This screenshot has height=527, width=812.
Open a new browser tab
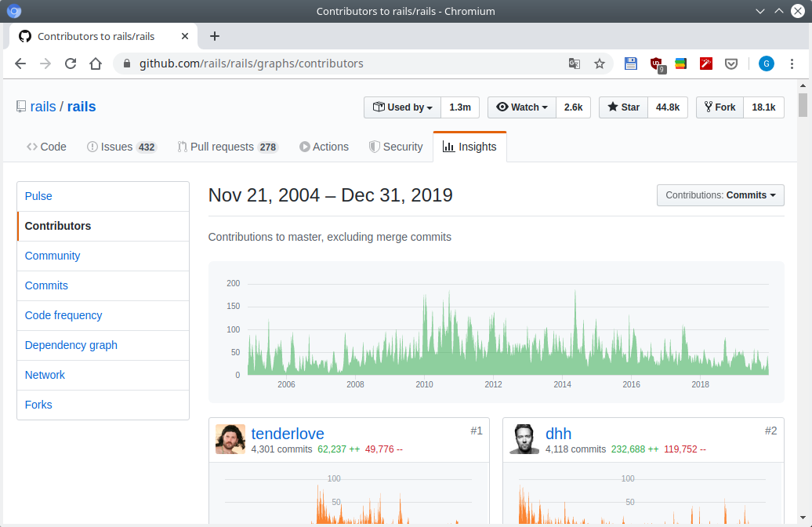pyautogui.click(x=215, y=36)
